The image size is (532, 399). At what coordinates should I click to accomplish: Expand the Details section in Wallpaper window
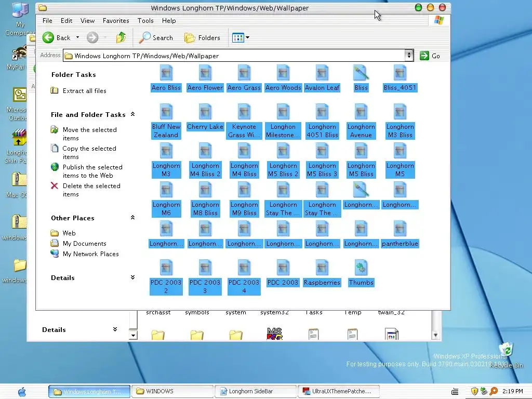(x=132, y=277)
